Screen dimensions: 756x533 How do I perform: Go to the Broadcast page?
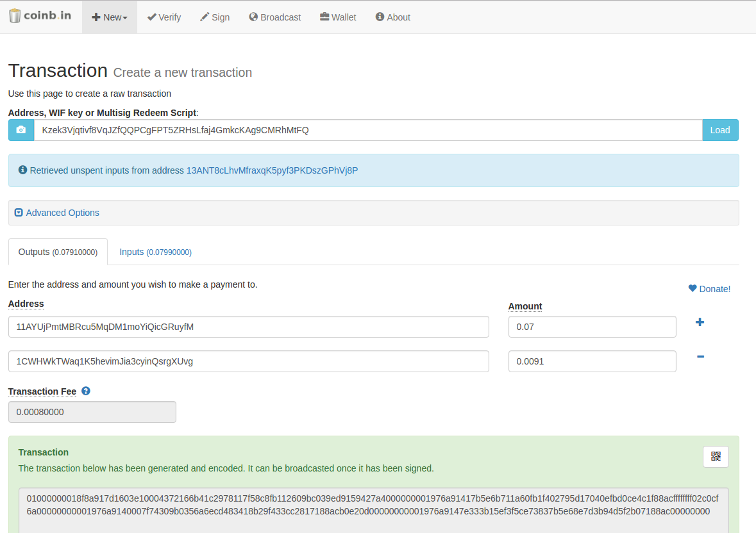(x=275, y=17)
